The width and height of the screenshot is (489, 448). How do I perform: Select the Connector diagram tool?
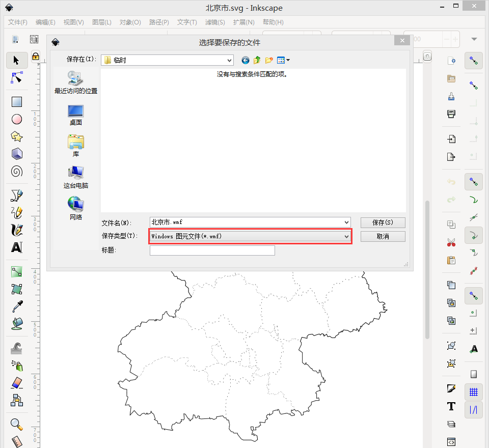click(x=16, y=400)
